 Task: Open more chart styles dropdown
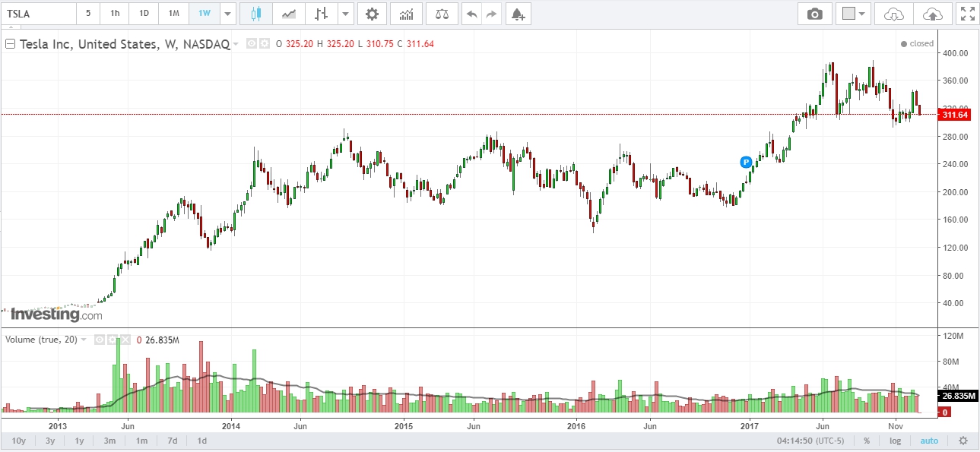(x=346, y=14)
